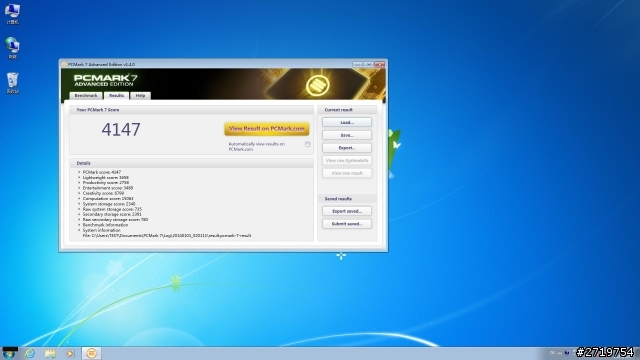Enable automatically view results on PCMark.com

[x=307, y=144]
